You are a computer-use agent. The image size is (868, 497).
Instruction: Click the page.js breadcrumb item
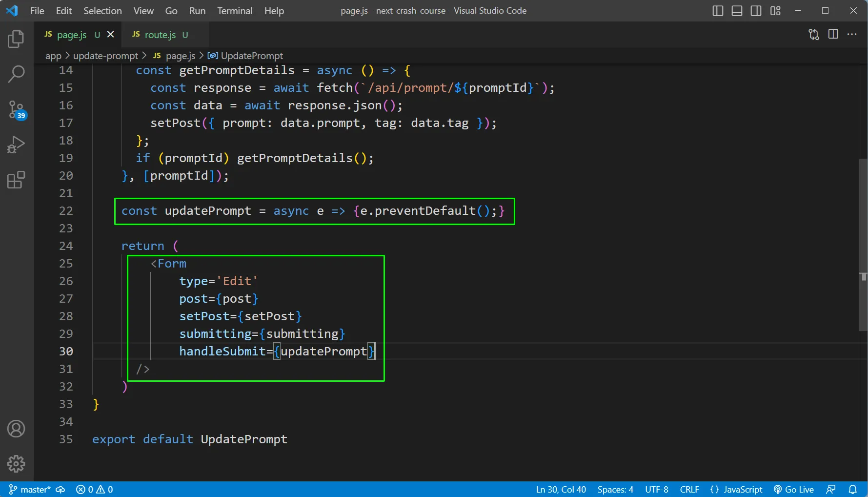coord(174,56)
